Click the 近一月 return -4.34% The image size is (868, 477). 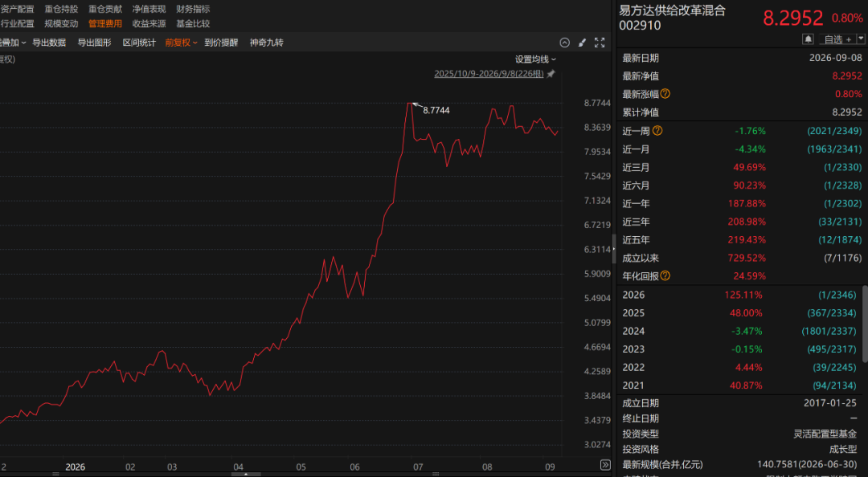click(x=750, y=149)
